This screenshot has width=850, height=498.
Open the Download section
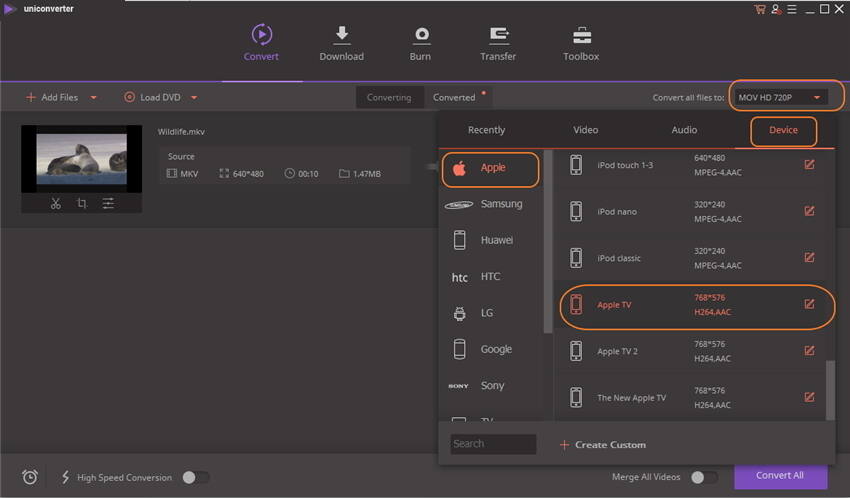(342, 43)
